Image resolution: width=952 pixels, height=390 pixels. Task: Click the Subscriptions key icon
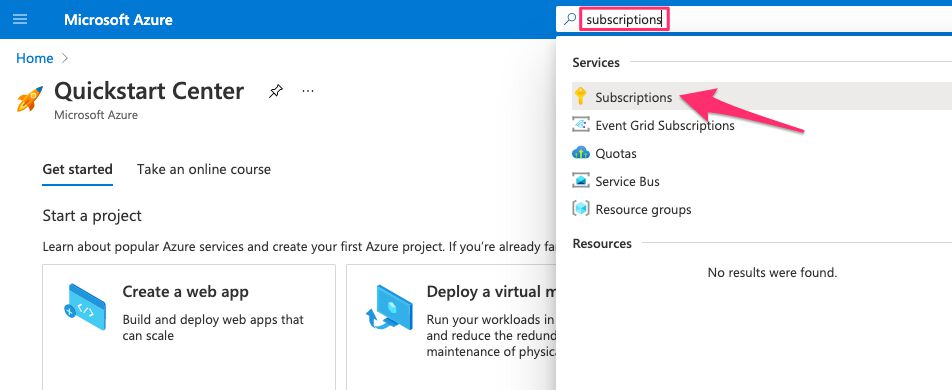click(x=581, y=96)
